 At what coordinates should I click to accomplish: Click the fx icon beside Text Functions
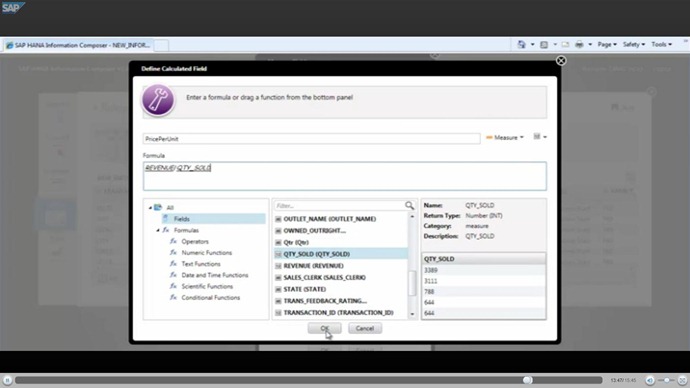(173, 264)
